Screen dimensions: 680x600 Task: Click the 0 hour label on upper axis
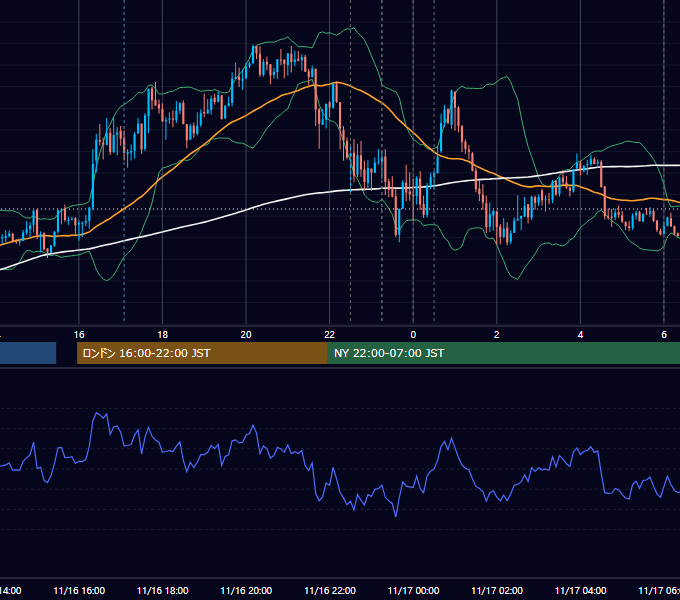pos(413,335)
